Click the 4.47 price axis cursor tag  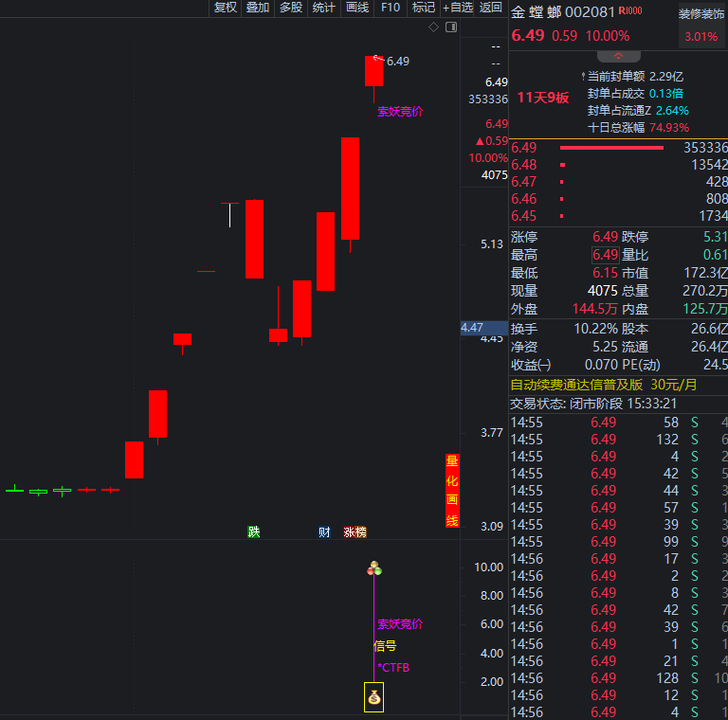click(483, 328)
